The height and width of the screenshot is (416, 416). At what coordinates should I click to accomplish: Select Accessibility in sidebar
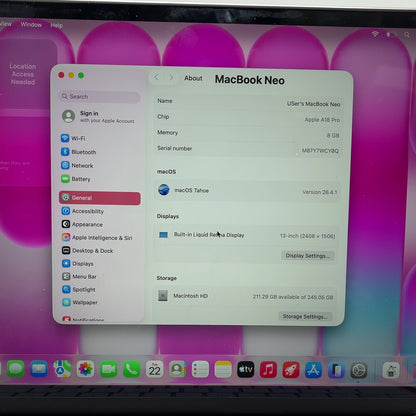(83, 211)
